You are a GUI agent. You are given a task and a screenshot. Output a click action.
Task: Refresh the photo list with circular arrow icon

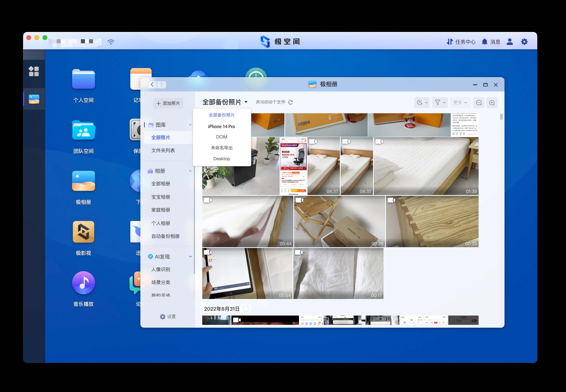click(291, 102)
